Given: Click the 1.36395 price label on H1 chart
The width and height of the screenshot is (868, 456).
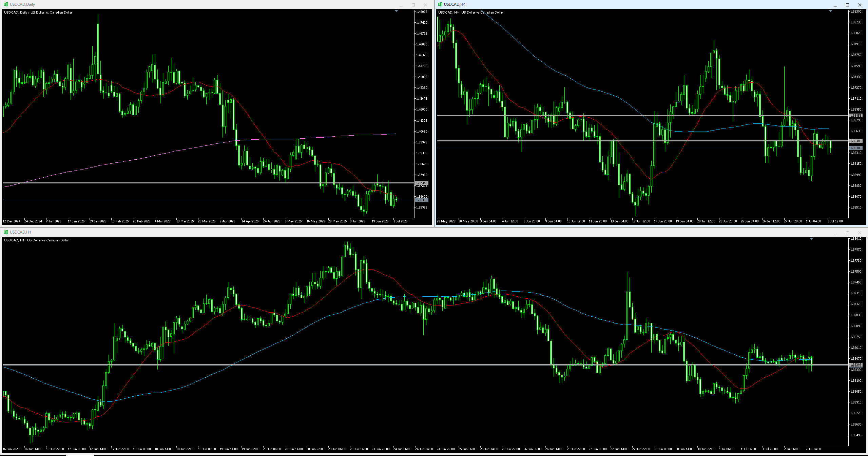Looking at the screenshot, I should click(856, 365).
